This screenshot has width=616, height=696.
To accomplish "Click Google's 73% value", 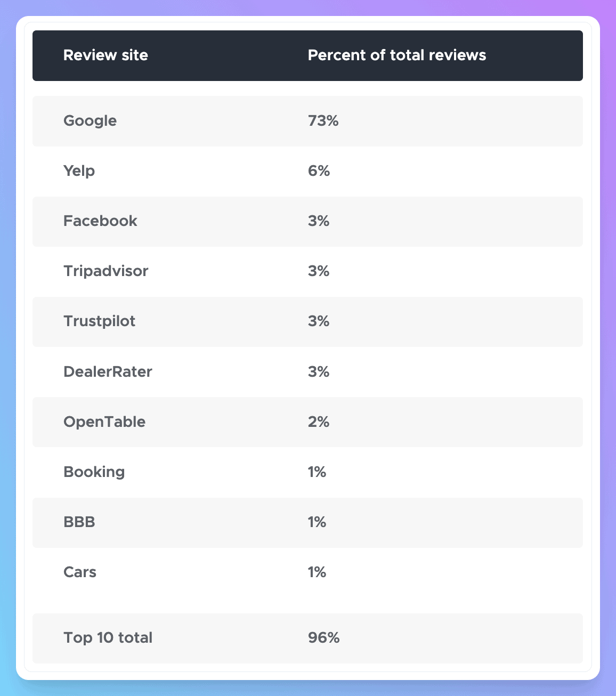I will pyautogui.click(x=323, y=121).
